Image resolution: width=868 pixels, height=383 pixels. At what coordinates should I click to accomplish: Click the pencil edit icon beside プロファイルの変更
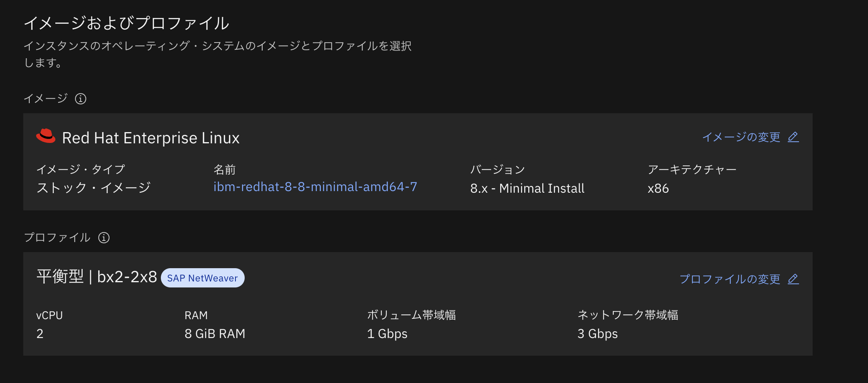pos(794,279)
